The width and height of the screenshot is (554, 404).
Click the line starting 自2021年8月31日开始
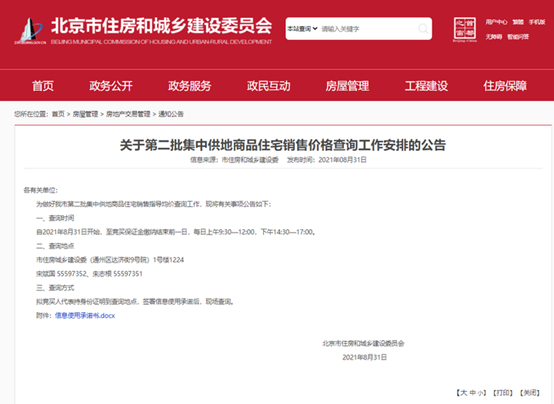[176, 232]
